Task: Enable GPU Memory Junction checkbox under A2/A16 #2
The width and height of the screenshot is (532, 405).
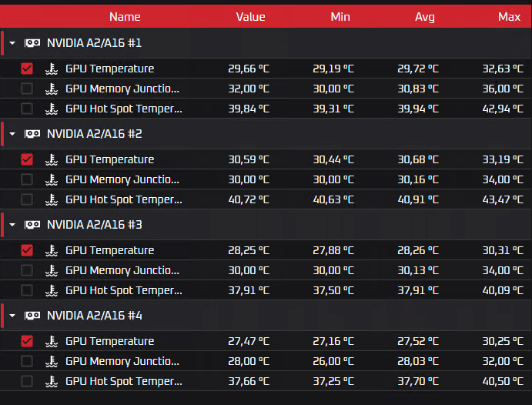Action: tap(27, 179)
